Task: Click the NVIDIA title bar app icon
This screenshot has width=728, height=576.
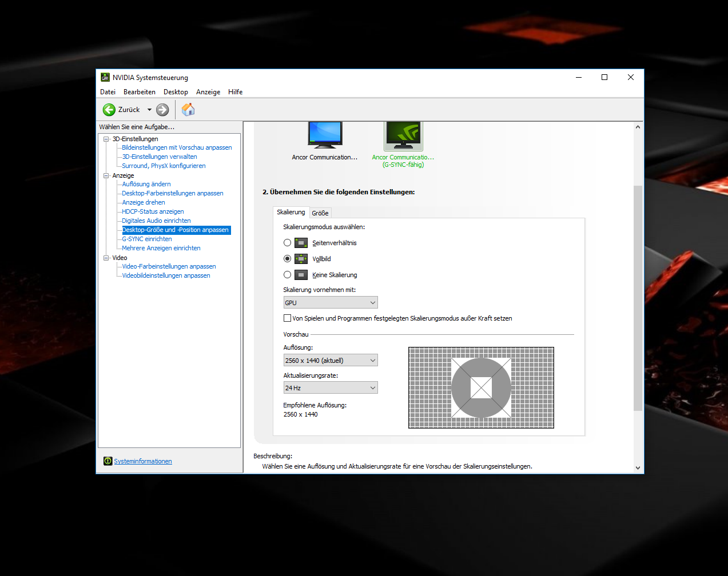Action: (x=105, y=77)
